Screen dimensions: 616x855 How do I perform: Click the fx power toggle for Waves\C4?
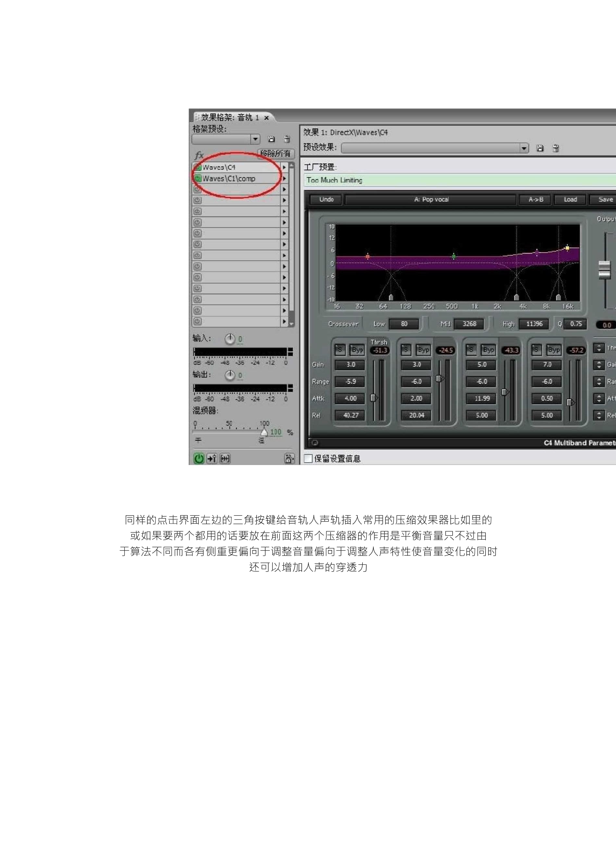198,167
